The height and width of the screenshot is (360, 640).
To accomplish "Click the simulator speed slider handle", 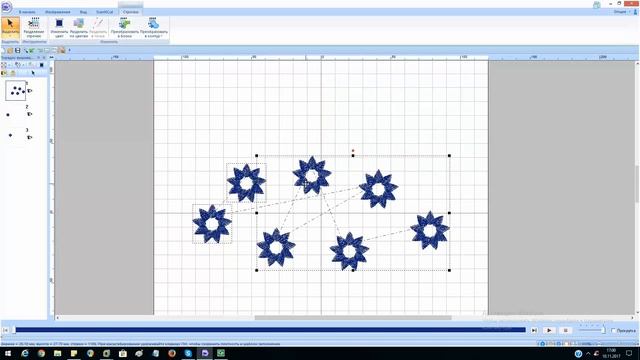I will [x=604, y=330].
